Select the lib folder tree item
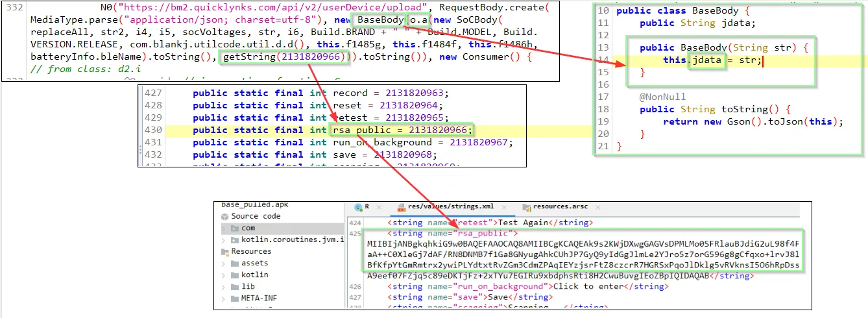Image resolution: width=868 pixels, height=318 pixels. pyautogui.click(x=248, y=287)
